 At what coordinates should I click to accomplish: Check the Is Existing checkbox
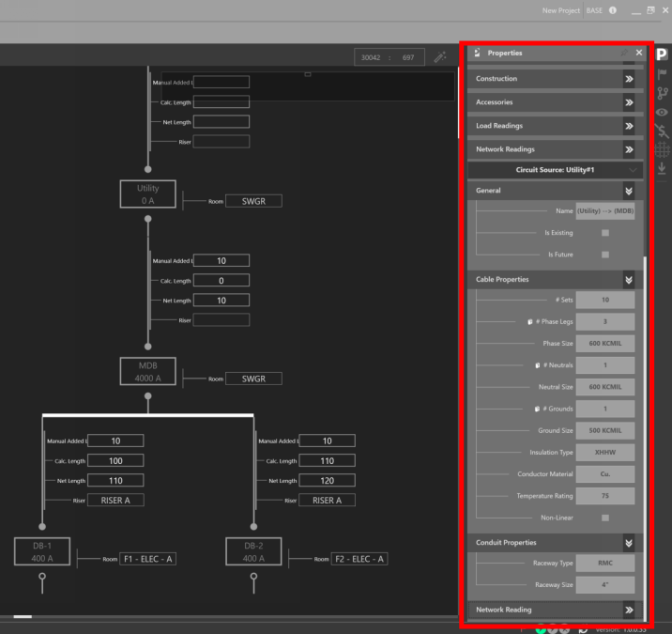click(605, 233)
